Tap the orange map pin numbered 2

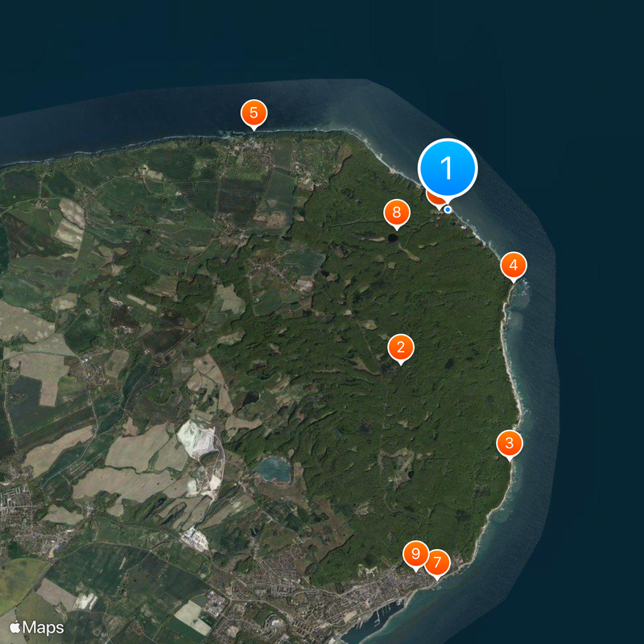point(400,349)
